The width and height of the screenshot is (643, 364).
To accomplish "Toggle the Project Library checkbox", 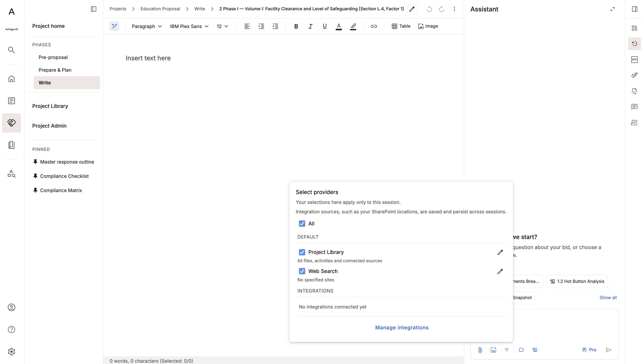I will click(x=302, y=252).
